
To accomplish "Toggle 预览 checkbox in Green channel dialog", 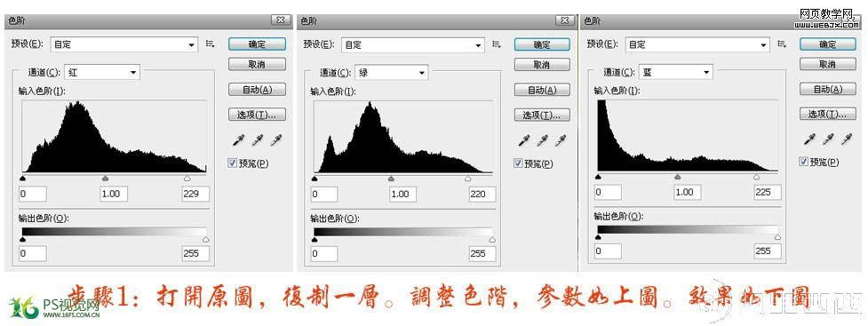I will pyautogui.click(x=518, y=163).
